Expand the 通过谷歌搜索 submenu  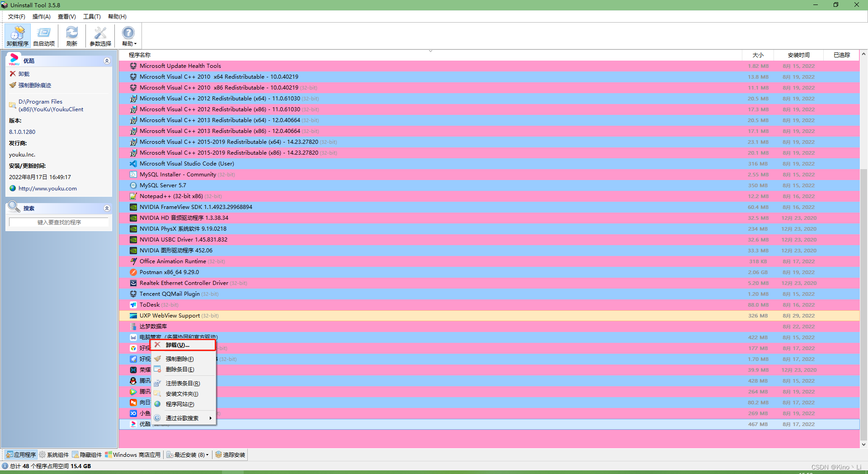[x=184, y=418]
